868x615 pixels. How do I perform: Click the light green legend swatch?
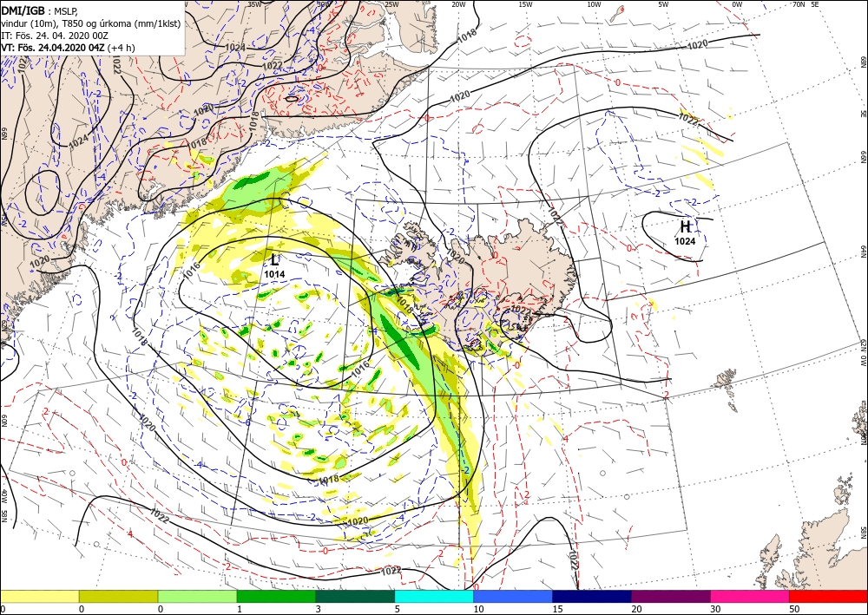pyautogui.click(x=197, y=596)
